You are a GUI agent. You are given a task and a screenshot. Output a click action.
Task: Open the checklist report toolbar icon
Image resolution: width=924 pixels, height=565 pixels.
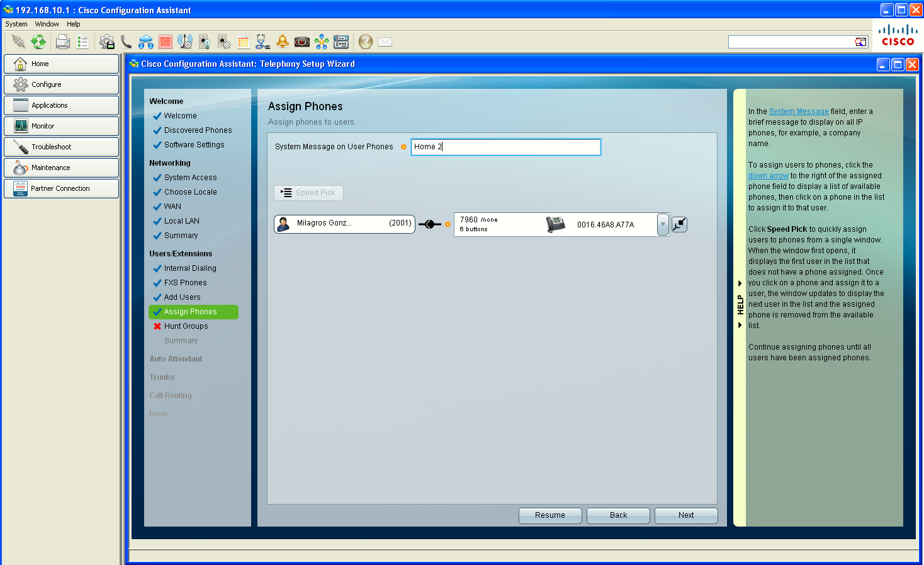[82, 42]
